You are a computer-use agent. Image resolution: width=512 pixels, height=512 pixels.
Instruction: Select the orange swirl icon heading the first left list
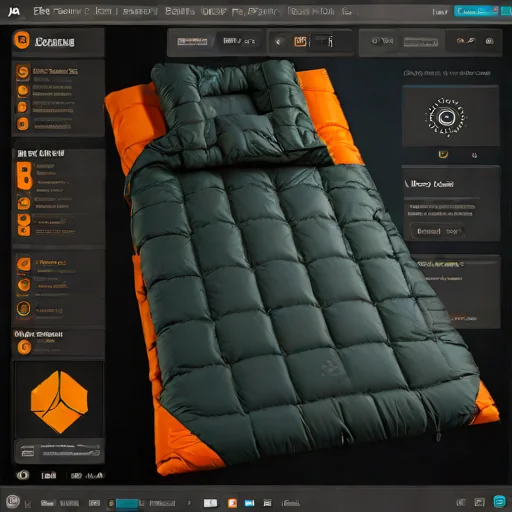23,72
